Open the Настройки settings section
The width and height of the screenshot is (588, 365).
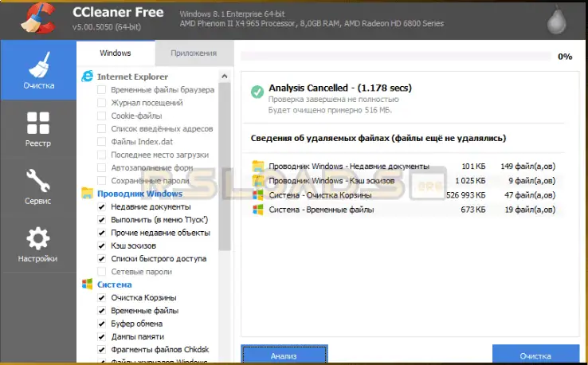click(38, 245)
